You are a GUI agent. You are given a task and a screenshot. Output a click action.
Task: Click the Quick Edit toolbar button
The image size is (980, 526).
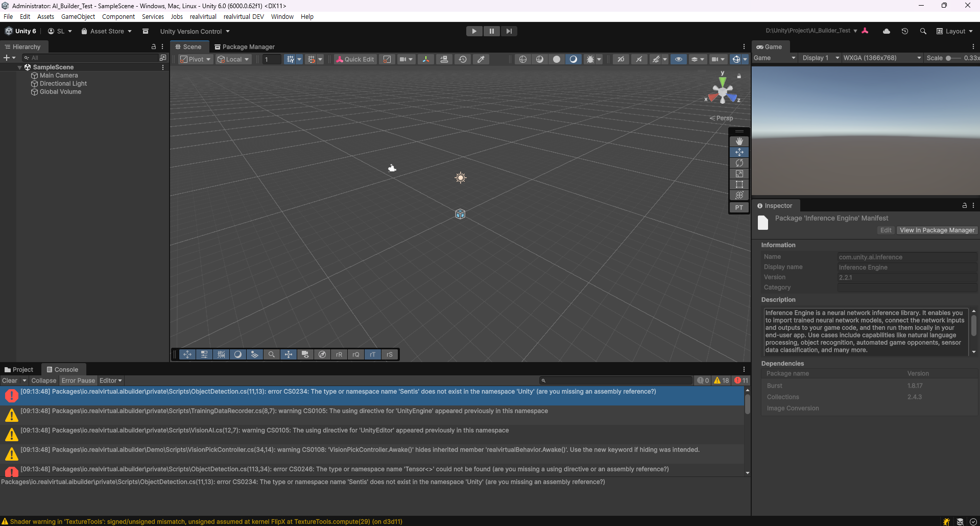tap(354, 59)
